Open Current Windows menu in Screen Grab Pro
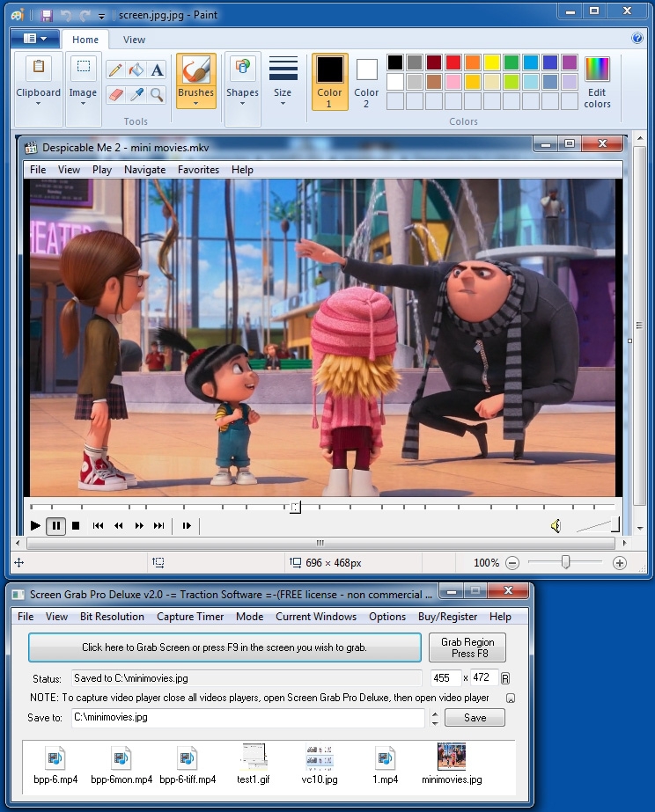 point(316,617)
